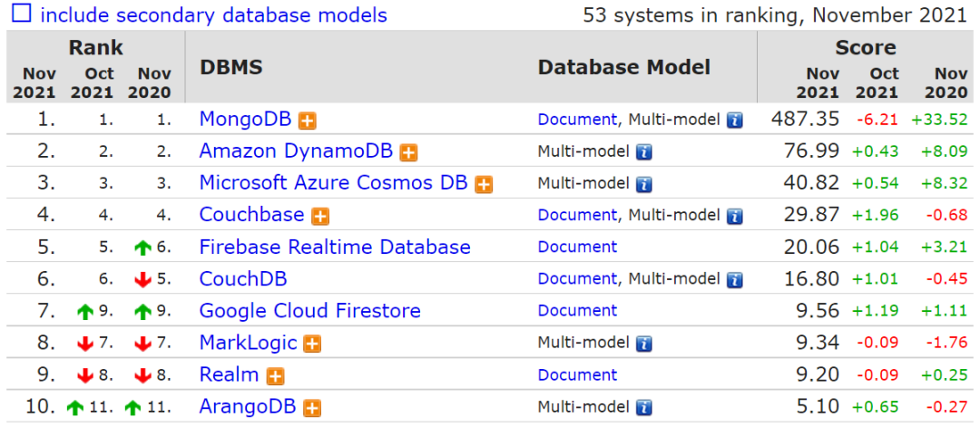Click the plus icon beside Microsoft Azure Cosmos DB
Viewport: 980px width, 427px height.
coord(485,184)
